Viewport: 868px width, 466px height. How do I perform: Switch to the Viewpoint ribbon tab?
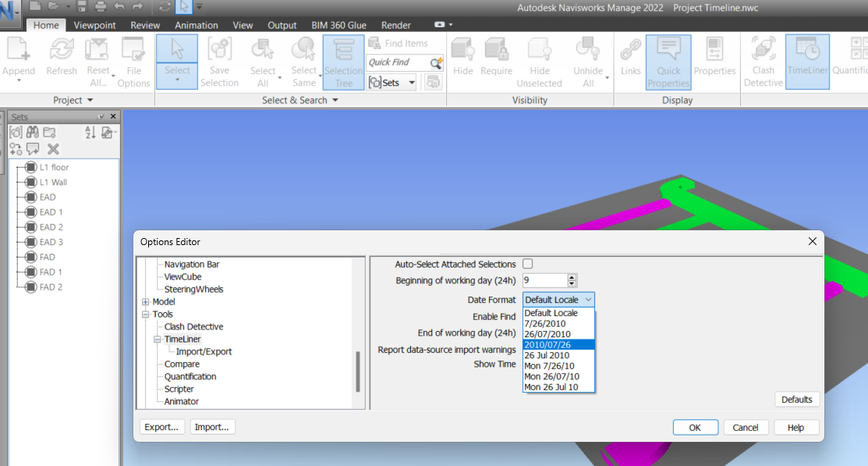pyautogui.click(x=94, y=24)
